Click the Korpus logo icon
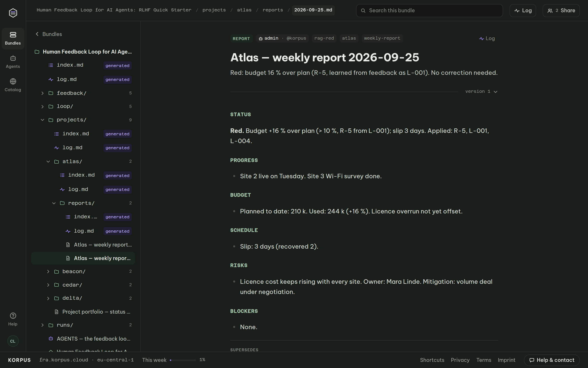Image resolution: width=588 pixels, height=368 pixels. pos(13,13)
